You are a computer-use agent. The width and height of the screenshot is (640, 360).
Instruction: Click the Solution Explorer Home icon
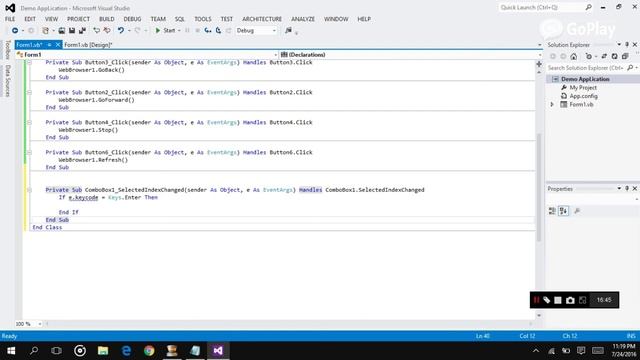(x=573, y=56)
